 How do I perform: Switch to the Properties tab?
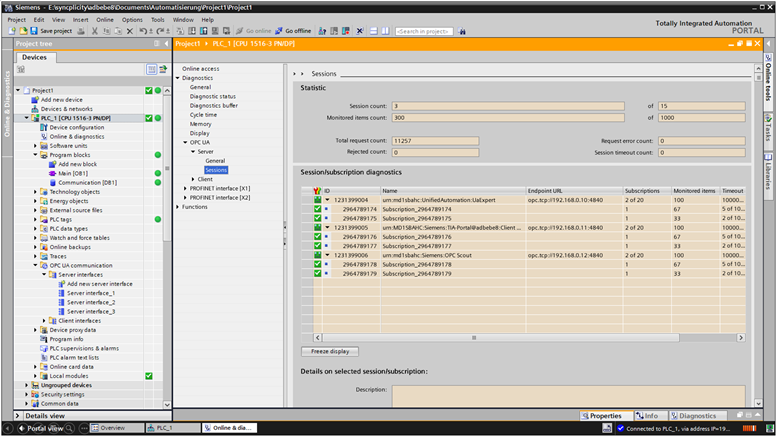(x=606, y=416)
